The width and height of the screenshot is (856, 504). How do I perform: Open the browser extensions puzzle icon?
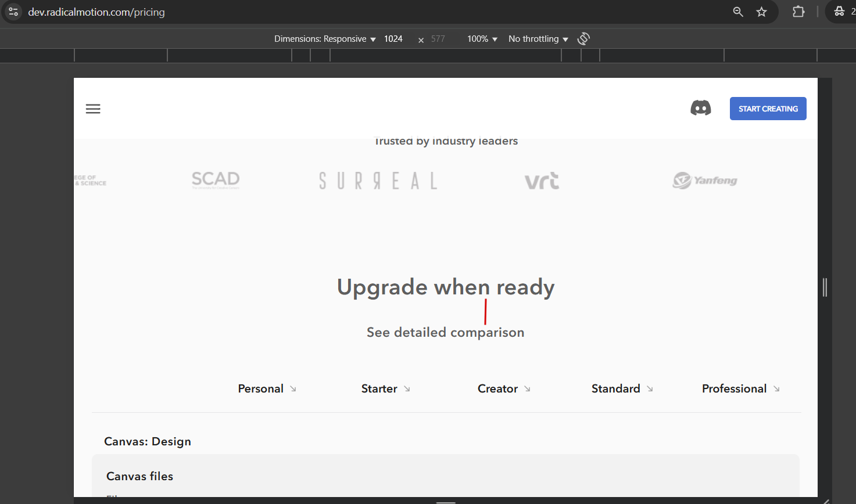click(x=798, y=12)
